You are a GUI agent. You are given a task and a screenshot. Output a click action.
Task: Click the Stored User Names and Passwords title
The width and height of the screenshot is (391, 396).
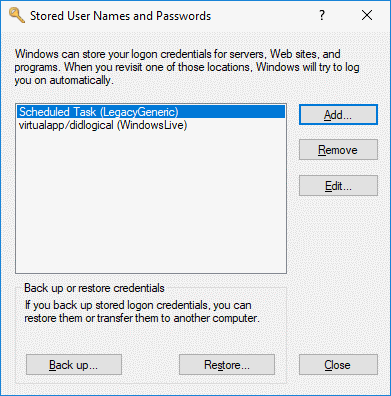tap(120, 16)
